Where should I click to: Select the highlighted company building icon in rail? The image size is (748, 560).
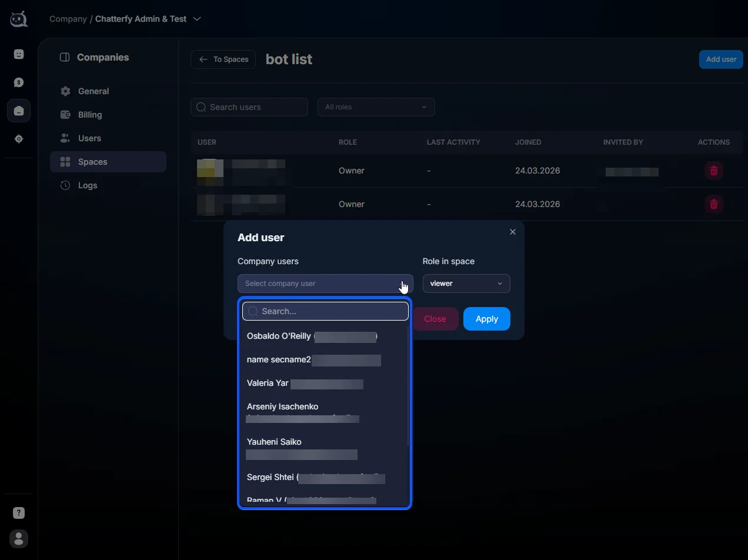(x=19, y=111)
